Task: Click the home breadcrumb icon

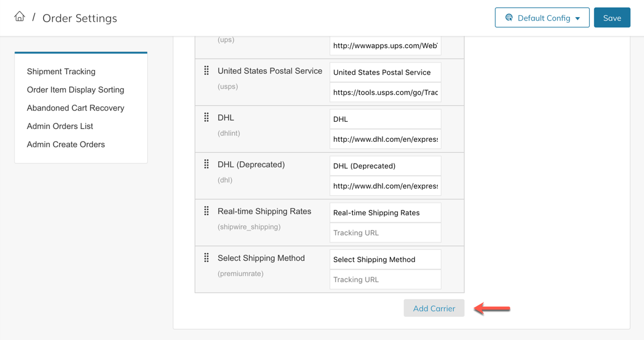Action: click(x=19, y=17)
